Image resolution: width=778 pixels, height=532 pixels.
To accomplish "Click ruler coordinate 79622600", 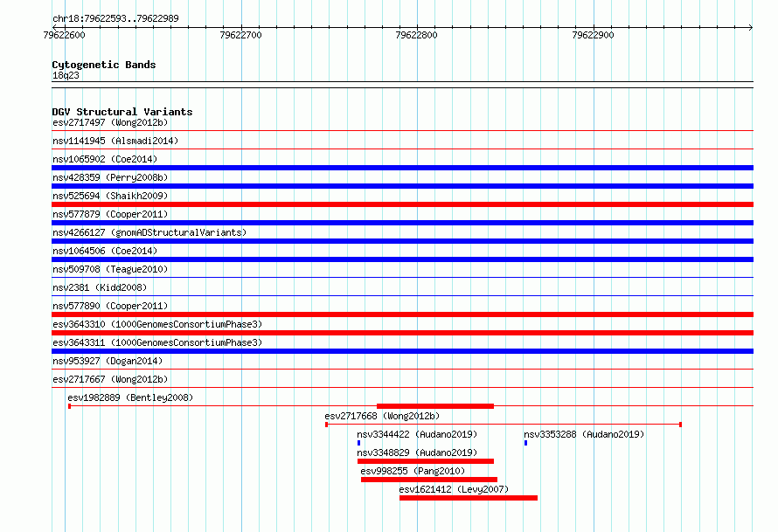I will pos(64,35).
